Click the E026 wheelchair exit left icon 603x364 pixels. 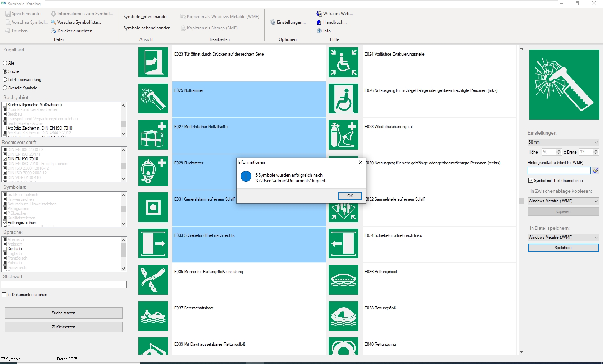tap(343, 98)
